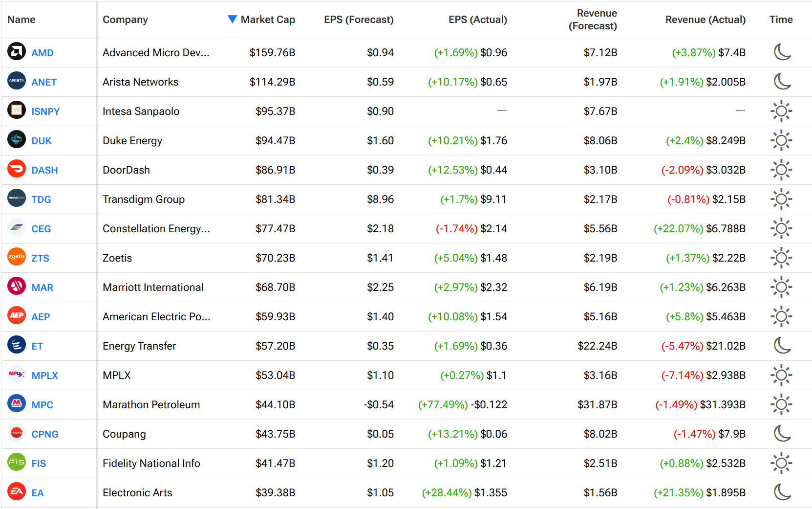Open the DASH ticker link
The image size is (812, 509).
pos(44,170)
